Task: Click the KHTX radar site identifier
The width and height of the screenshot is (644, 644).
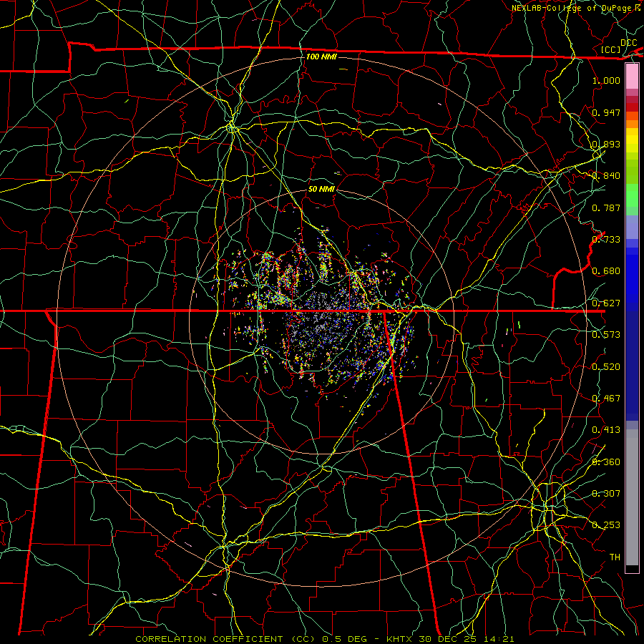Action: 400,639
